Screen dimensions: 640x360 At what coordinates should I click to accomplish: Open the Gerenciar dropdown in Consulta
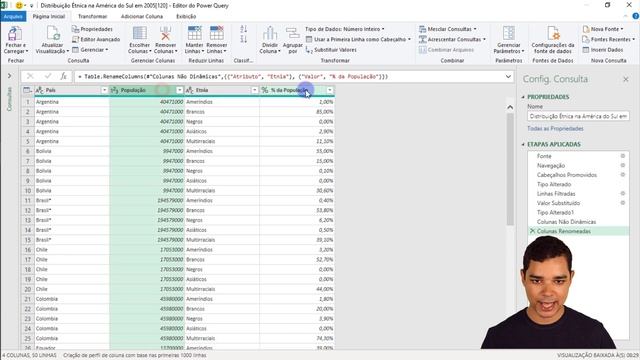(90, 50)
